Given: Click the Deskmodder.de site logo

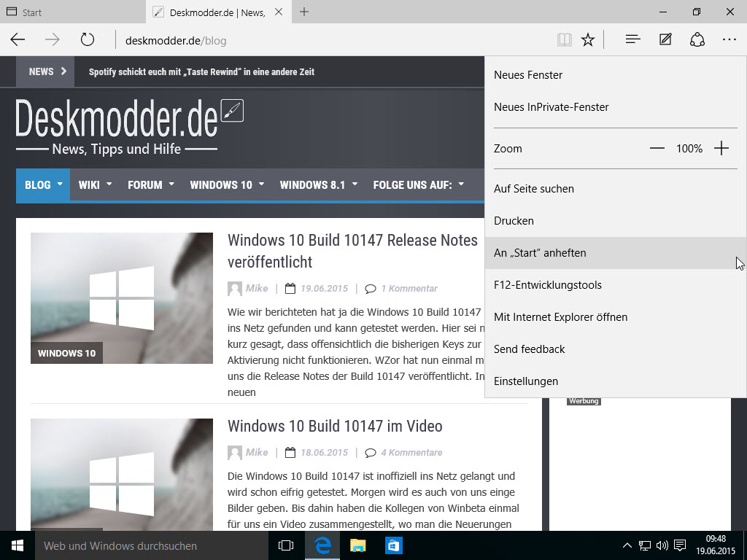Looking at the screenshot, I should 129,126.
